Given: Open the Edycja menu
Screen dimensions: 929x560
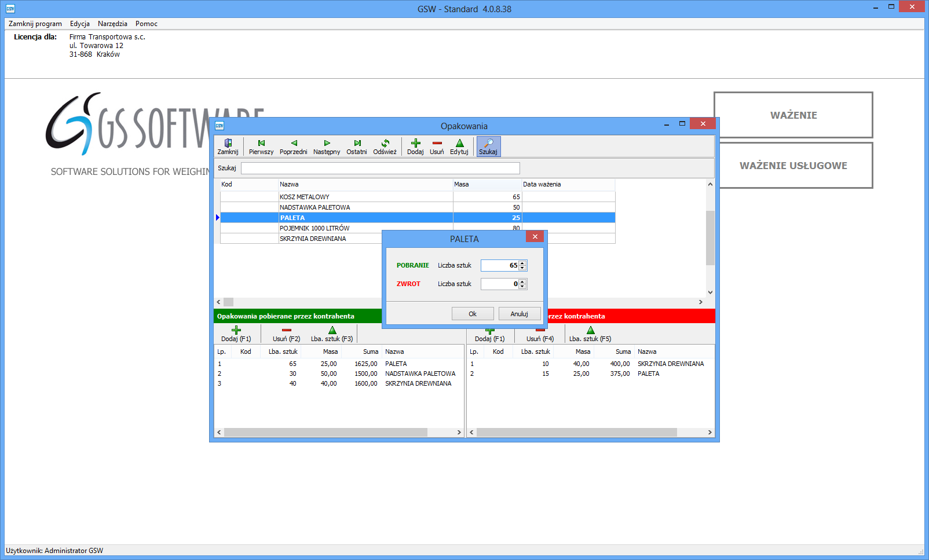Looking at the screenshot, I should point(80,24).
